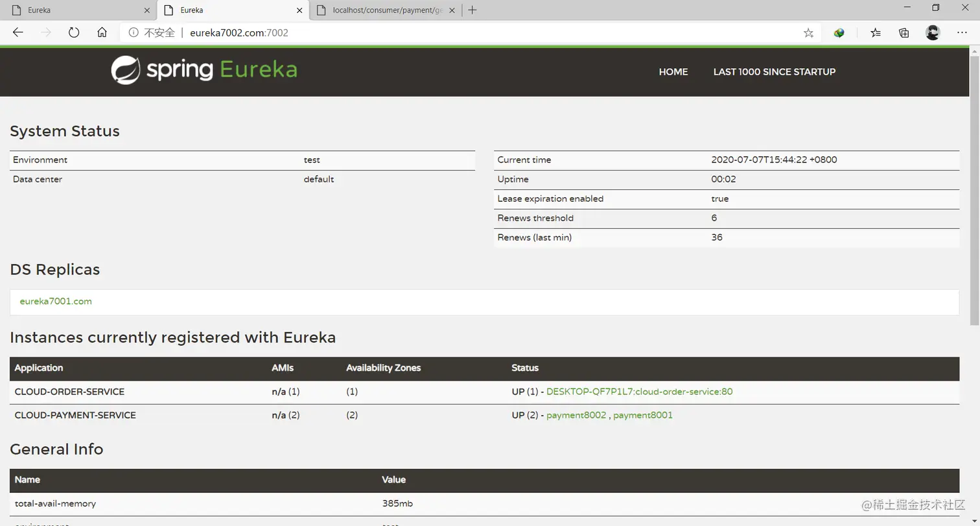980x526 pixels.
Task: Open the payment8001 instance link
Action: click(x=643, y=415)
